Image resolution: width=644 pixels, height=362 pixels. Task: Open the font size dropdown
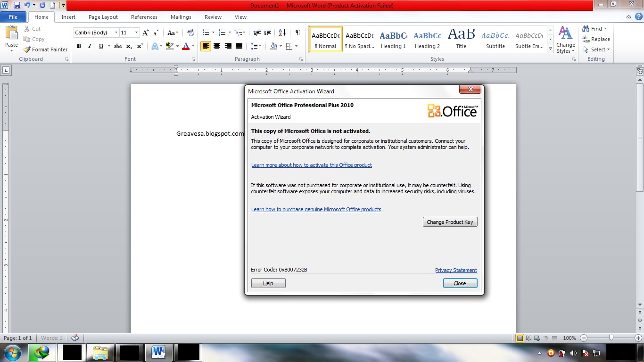point(136,33)
